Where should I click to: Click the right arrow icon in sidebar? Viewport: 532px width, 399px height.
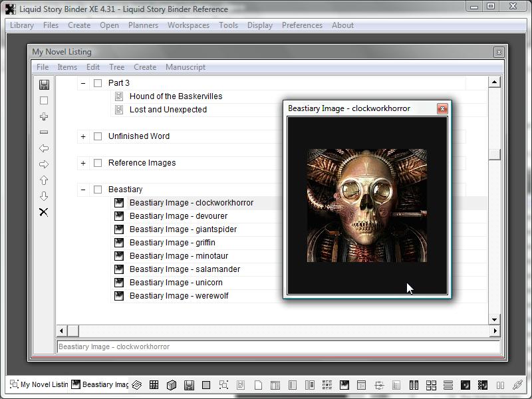(44, 164)
